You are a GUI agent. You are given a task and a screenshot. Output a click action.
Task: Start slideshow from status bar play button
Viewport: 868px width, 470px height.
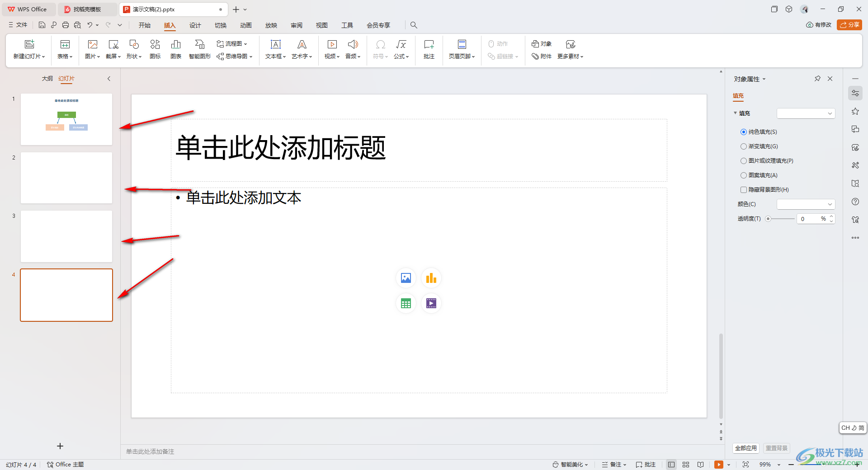[x=719, y=465]
